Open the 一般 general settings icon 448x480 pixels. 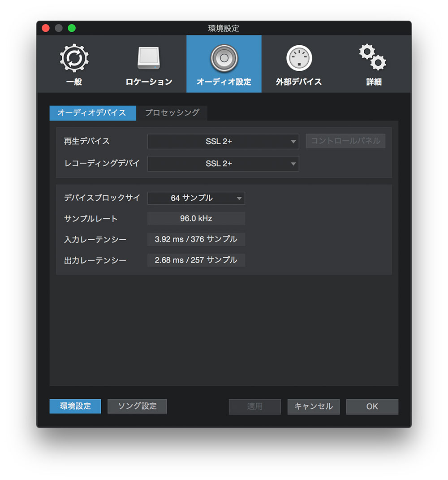(74, 58)
